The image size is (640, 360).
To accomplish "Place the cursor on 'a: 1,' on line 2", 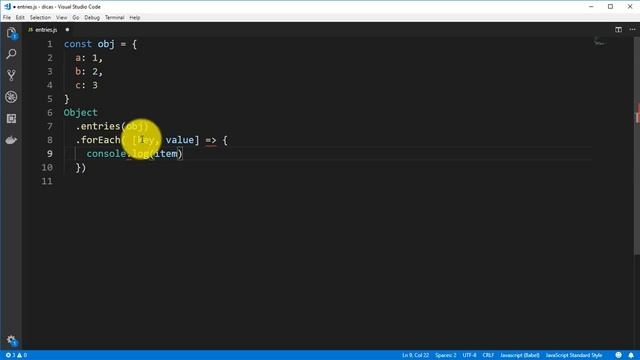I will pyautogui.click(x=89, y=58).
